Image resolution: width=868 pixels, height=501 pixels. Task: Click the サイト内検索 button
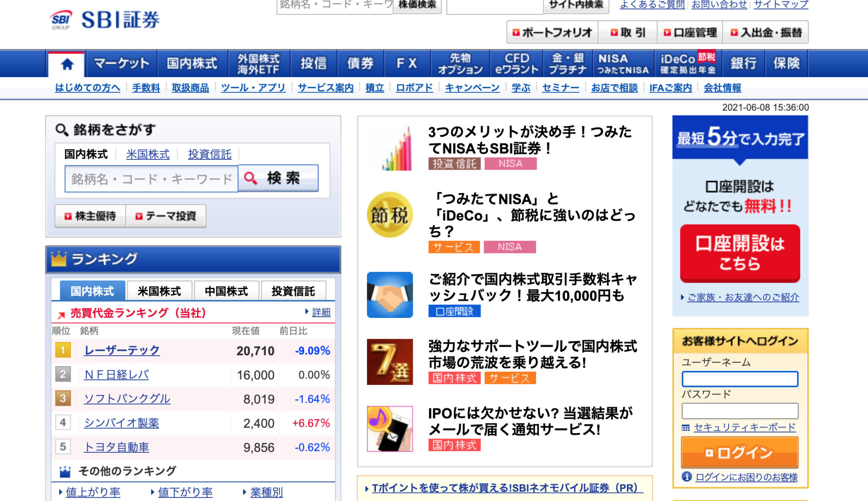pyautogui.click(x=576, y=5)
